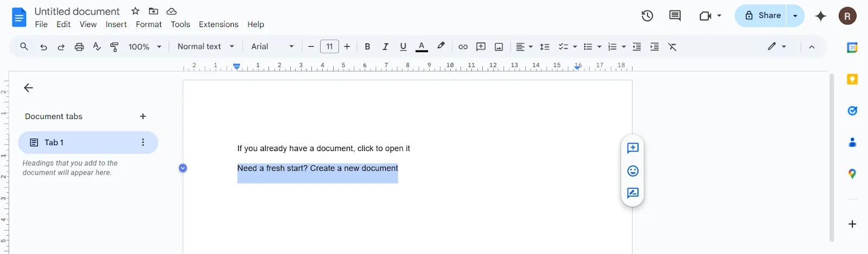Open the zoom 100% dropdown

coord(145,47)
